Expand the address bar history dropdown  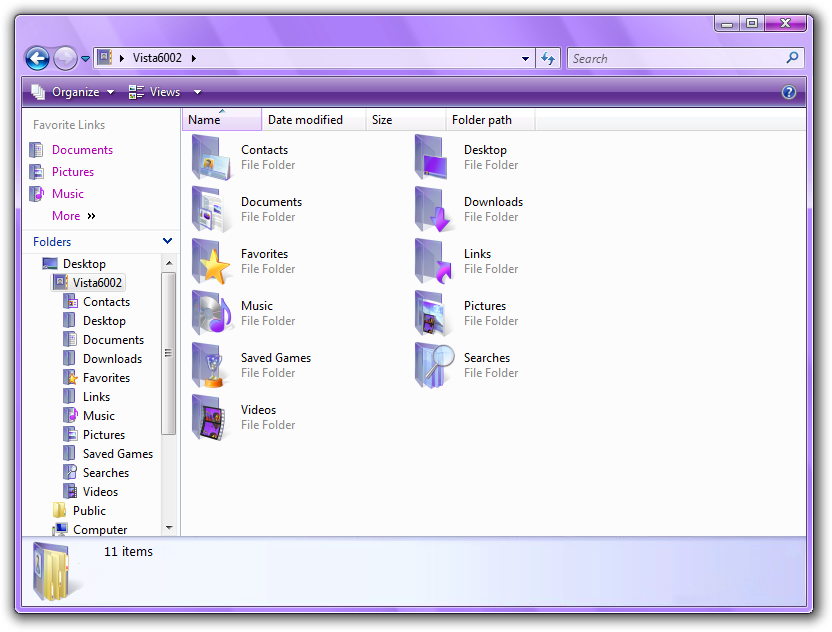point(526,59)
